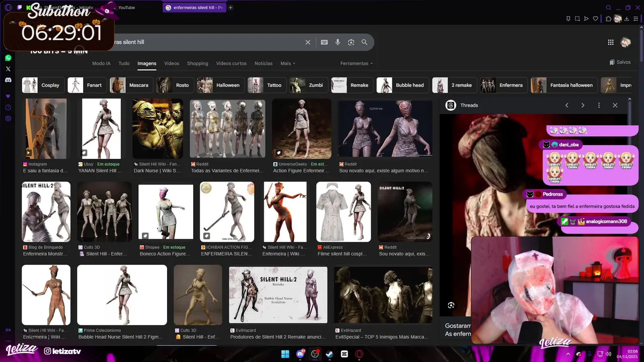644x362 pixels.
Task: Filter images by Fantasia halloween chip
Action: point(564,85)
